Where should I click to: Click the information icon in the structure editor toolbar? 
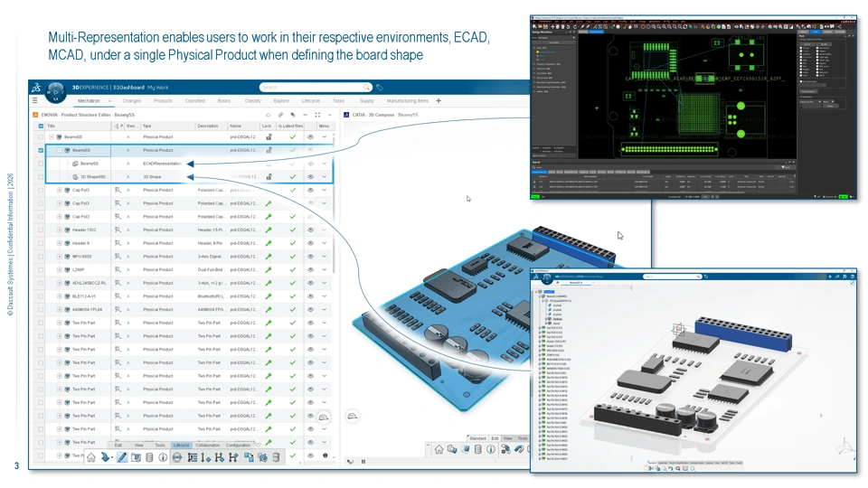163,457
